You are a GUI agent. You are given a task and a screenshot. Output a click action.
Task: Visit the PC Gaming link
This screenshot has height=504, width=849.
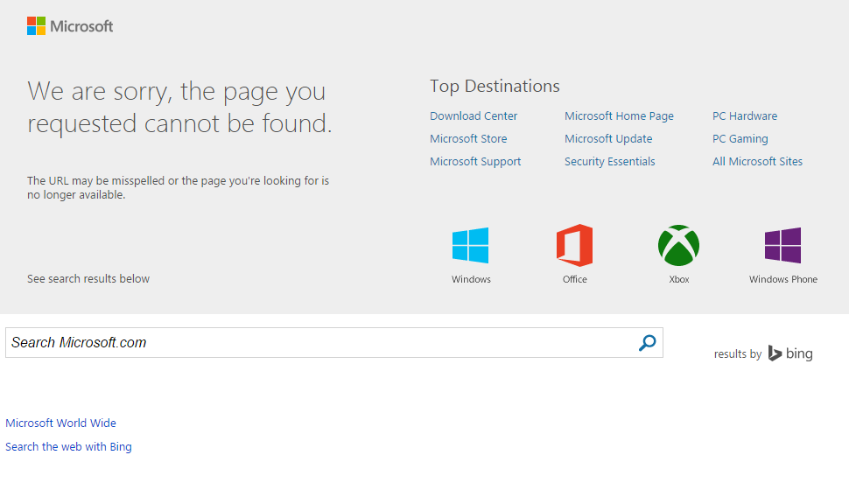coord(740,138)
